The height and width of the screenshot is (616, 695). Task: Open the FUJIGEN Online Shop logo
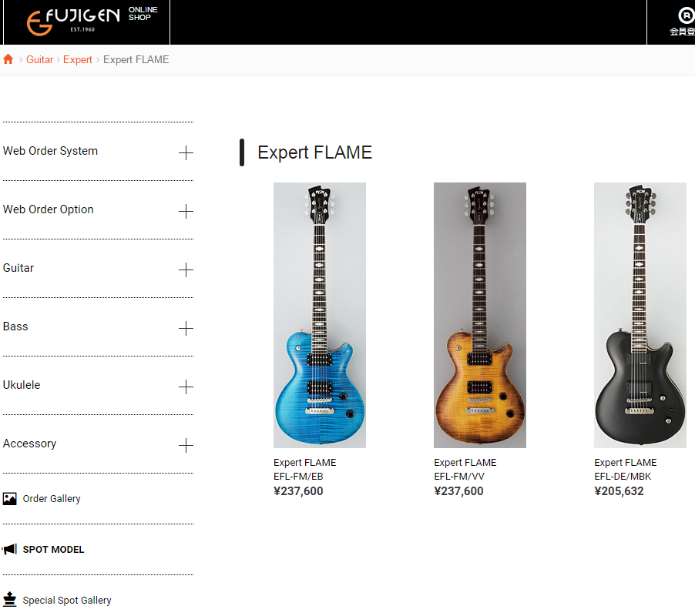pyautogui.click(x=92, y=21)
